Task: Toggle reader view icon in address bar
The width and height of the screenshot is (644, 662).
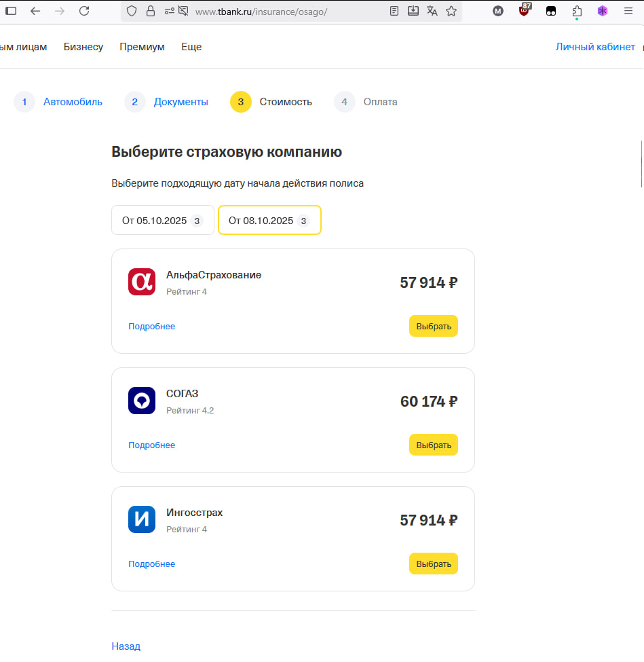Action: pyautogui.click(x=394, y=11)
